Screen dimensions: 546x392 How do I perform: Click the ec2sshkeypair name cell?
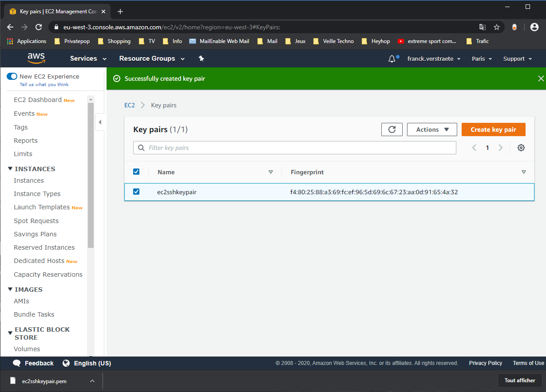pos(177,192)
